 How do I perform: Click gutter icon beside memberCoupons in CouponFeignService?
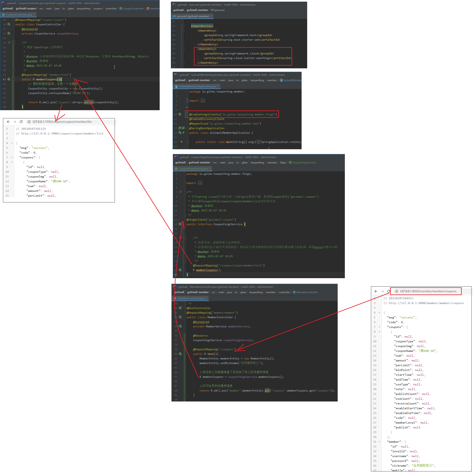coord(181,271)
